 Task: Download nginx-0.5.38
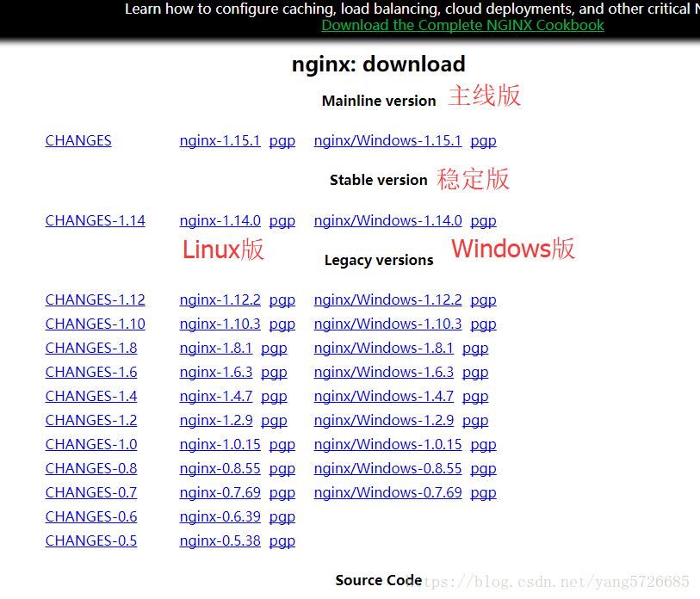220,541
